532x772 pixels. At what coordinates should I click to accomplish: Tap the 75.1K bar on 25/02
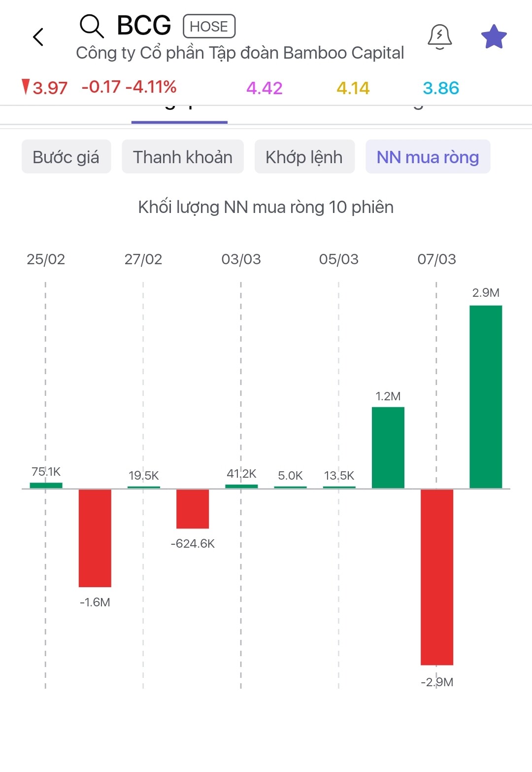tap(46, 485)
